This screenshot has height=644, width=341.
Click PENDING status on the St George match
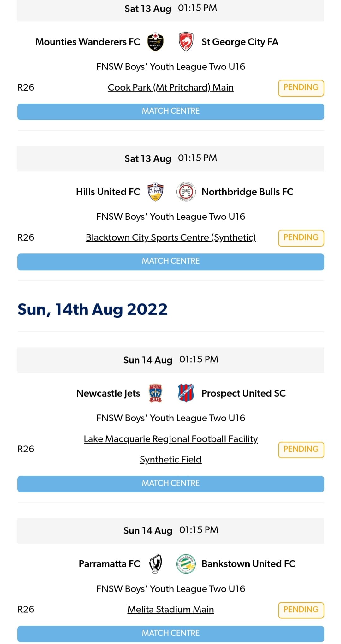301,87
